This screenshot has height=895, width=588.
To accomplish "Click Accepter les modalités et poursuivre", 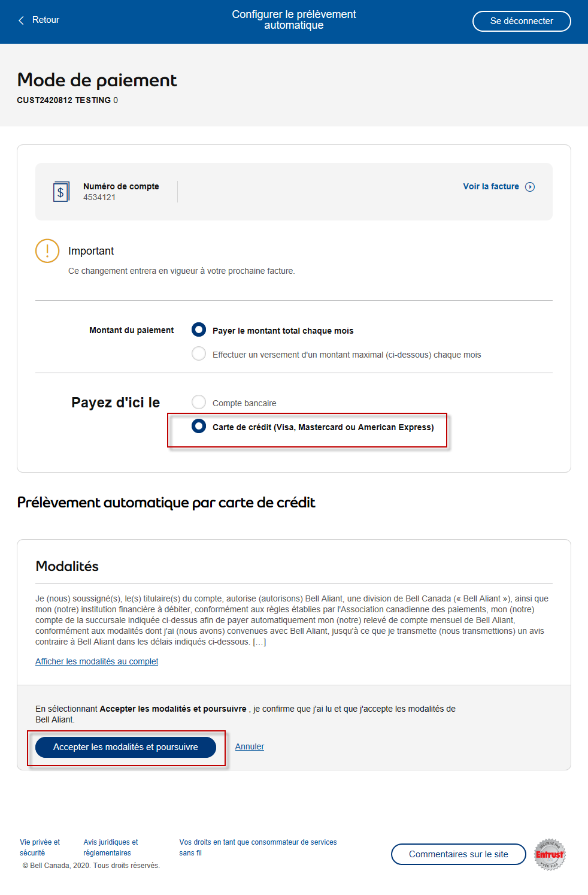I will (x=126, y=747).
